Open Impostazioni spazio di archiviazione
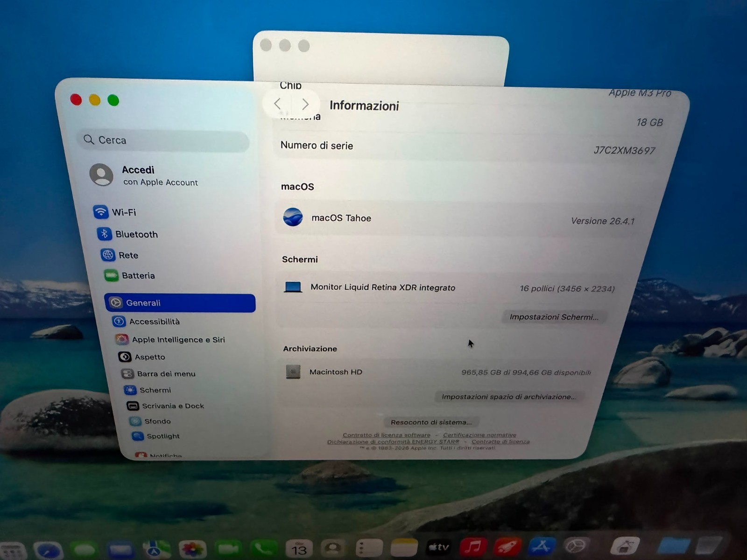 click(x=508, y=397)
